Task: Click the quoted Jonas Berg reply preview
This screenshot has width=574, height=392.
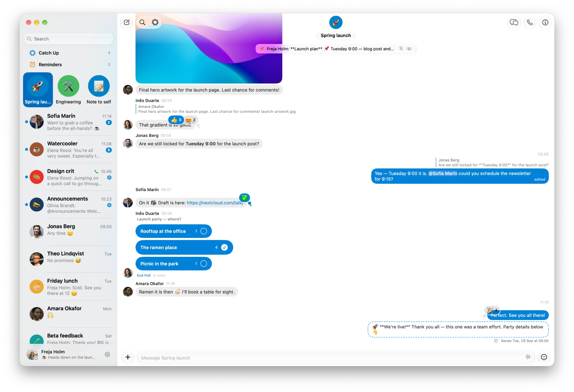Action: pos(492,162)
